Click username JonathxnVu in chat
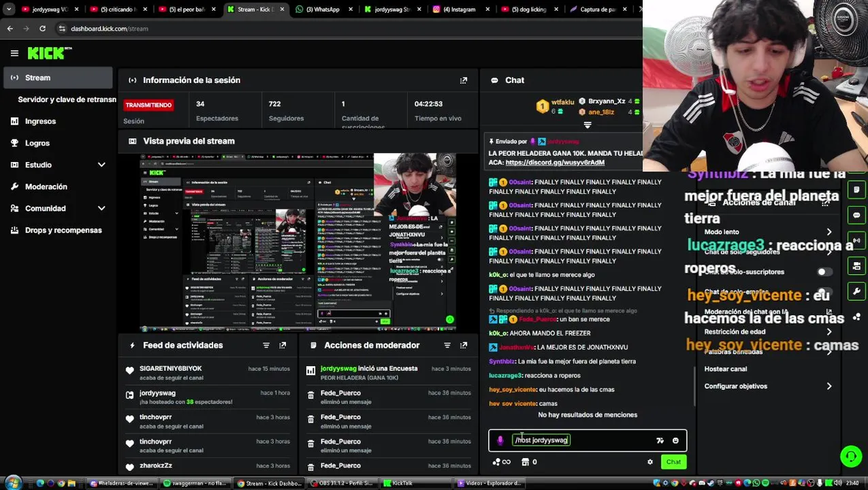The image size is (868, 490). coord(516,348)
